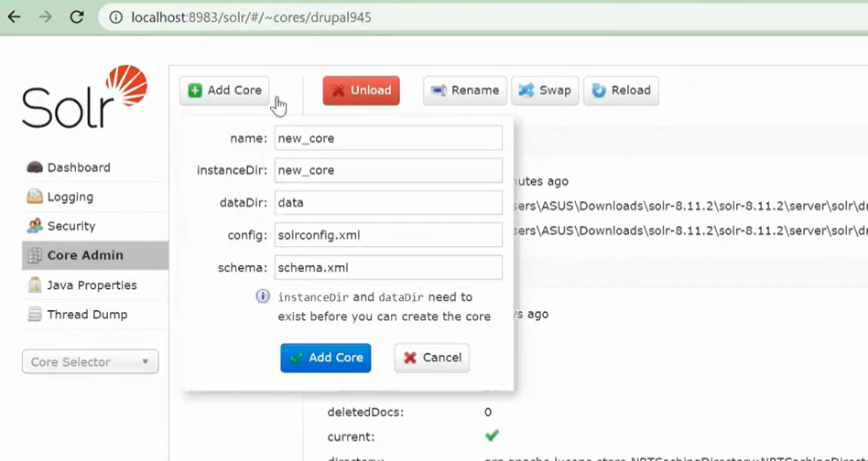Click the 'name:' label in dialog

[x=248, y=138]
